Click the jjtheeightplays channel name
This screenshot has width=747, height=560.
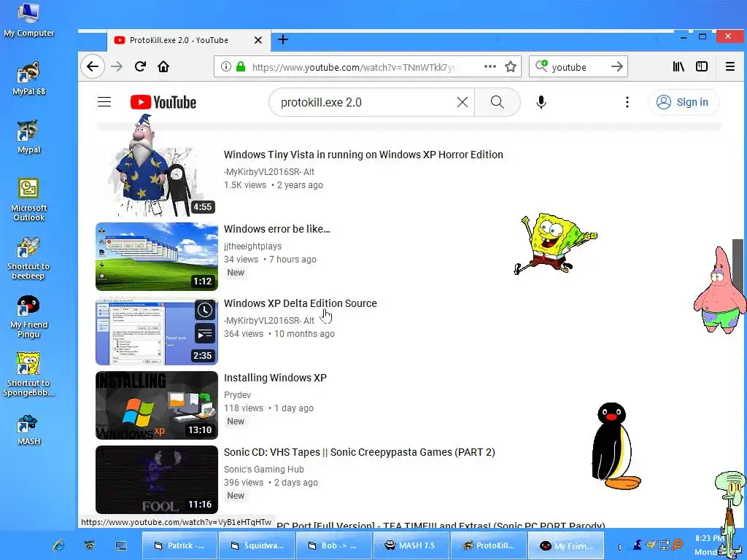point(252,246)
